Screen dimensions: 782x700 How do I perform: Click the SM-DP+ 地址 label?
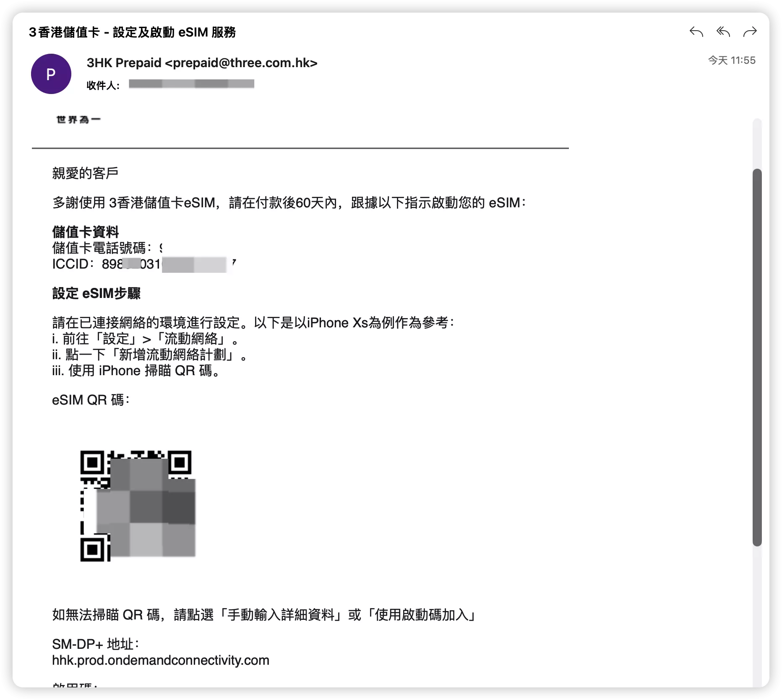(x=96, y=644)
